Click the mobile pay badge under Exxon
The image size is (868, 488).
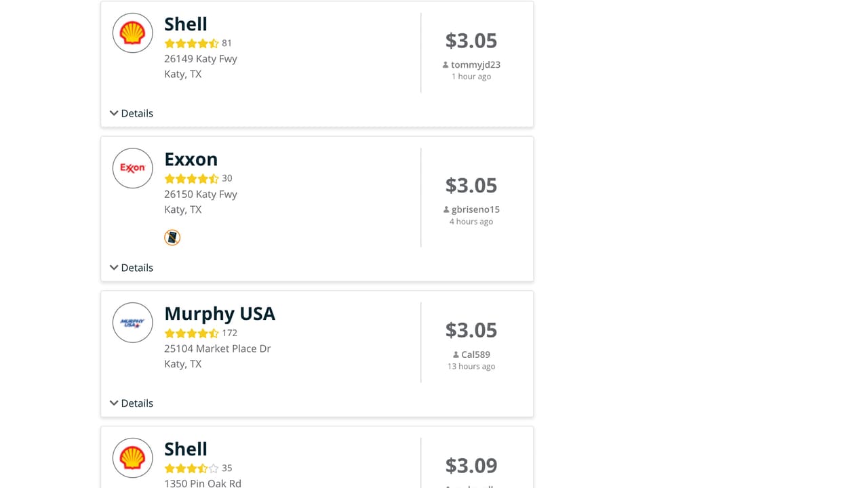pyautogui.click(x=172, y=237)
